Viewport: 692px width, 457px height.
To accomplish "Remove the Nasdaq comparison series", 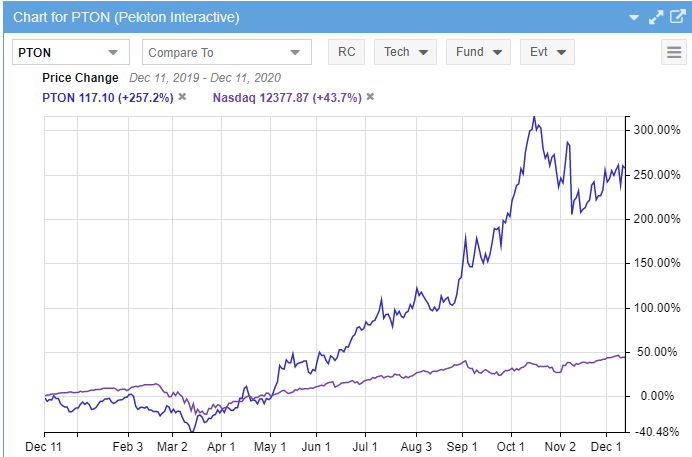I will [x=370, y=97].
